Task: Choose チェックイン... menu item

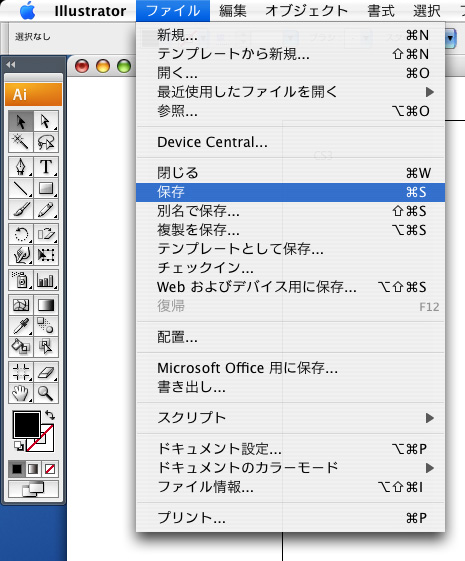Action: (290, 268)
